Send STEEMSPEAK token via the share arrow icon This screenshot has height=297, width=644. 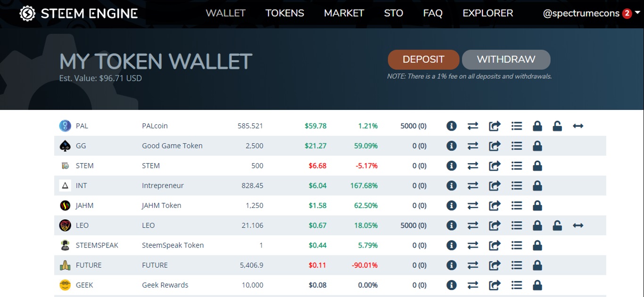pyautogui.click(x=495, y=245)
